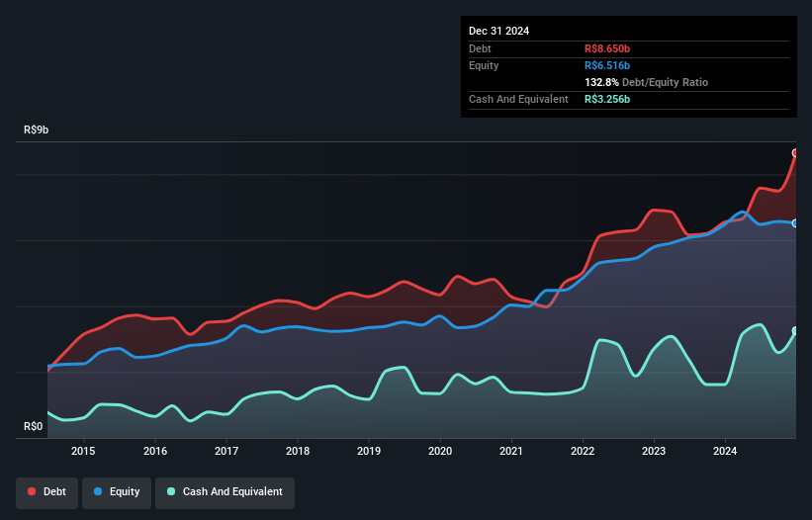
Task: Click the R$6.516b equity value
Action: pyautogui.click(x=607, y=65)
